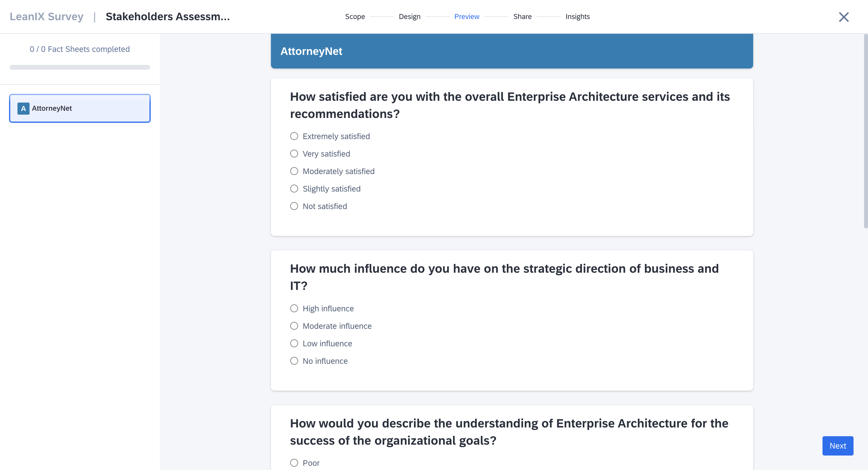Click the strategic direction influence question heading
Viewport: 868px width, 470px height.
505,277
